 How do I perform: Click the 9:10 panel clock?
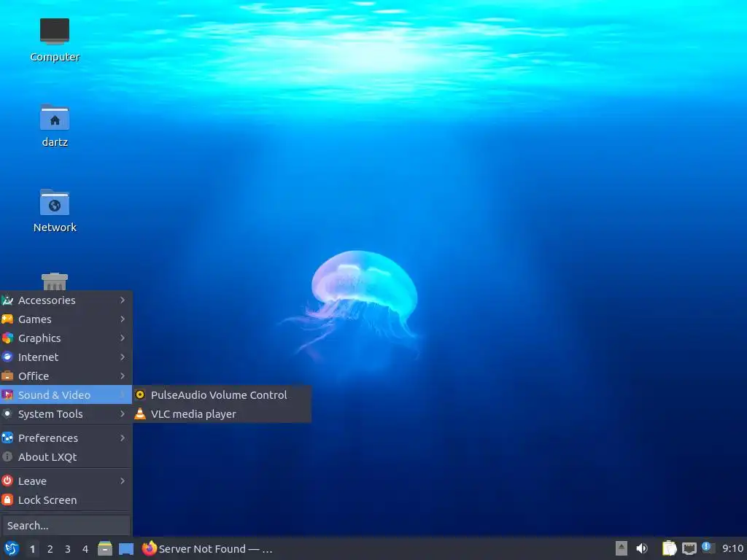point(732,548)
